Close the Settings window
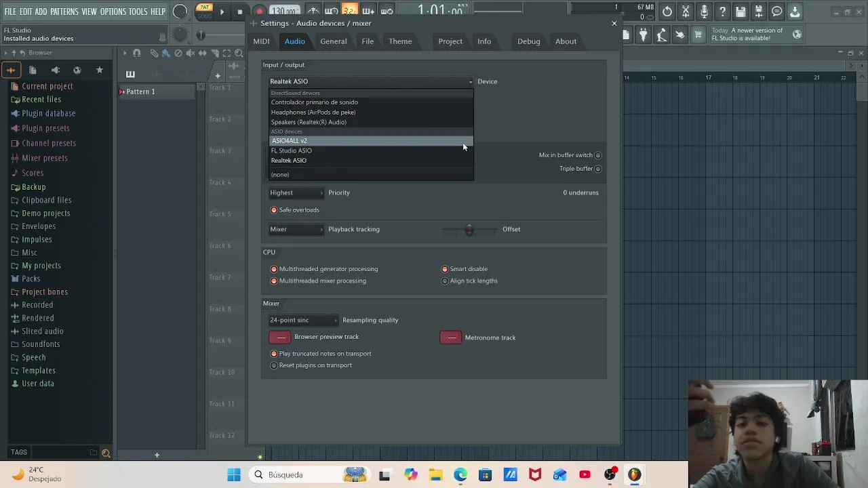The image size is (868, 488). click(614, 23)
